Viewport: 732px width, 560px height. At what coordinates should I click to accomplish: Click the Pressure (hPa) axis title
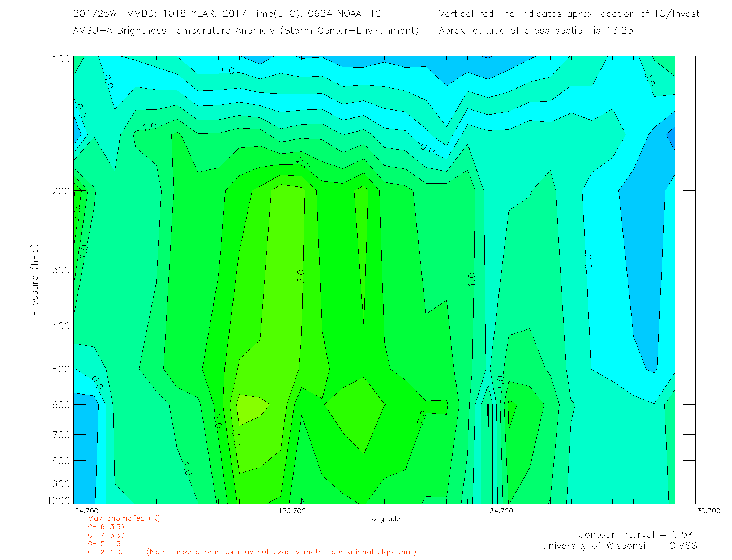34,280
